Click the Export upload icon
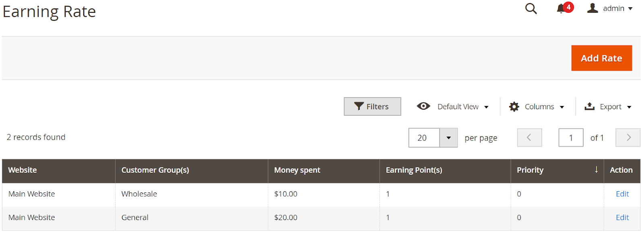Image resolution: width=644 pixels, height=233 pixels. pos(590,106)
